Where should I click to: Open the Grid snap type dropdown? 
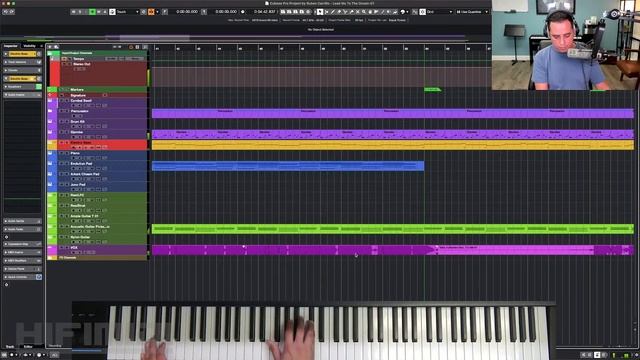click(x=451, y=12)
